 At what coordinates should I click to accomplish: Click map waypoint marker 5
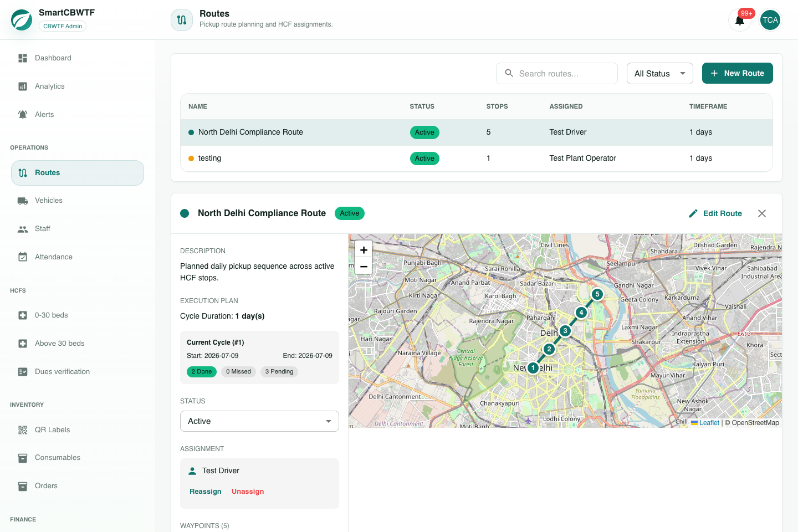click(597, 294)
